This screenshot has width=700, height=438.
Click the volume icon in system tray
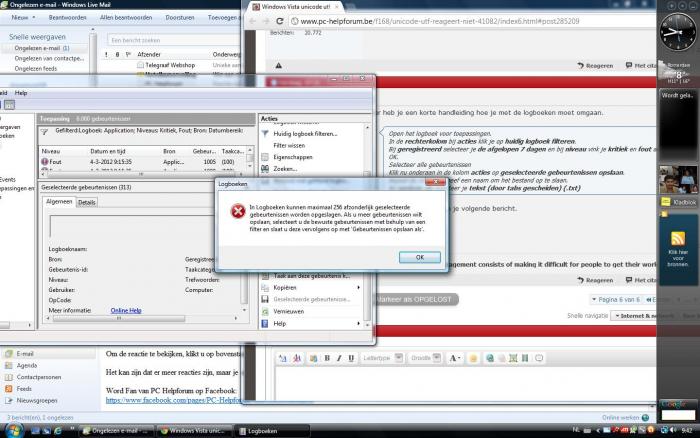673,430
